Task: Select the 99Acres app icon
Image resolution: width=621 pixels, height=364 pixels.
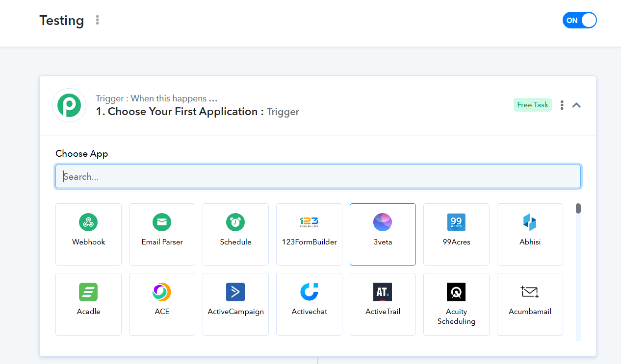Action: click(456, 222)
